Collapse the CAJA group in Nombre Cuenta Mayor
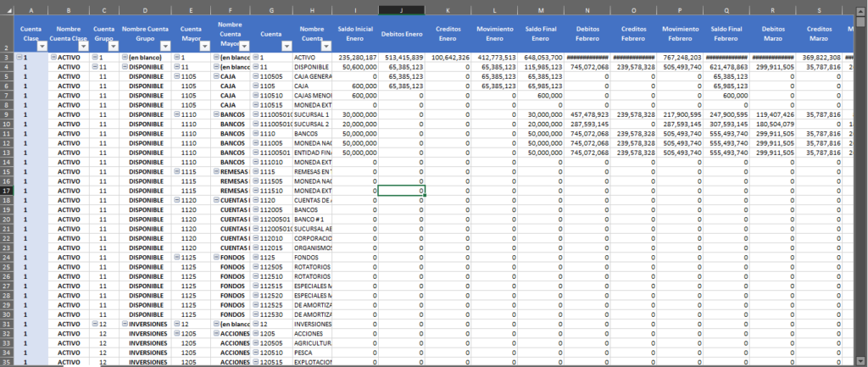This screenshot has height=367, width=868. tap(216, 76)
